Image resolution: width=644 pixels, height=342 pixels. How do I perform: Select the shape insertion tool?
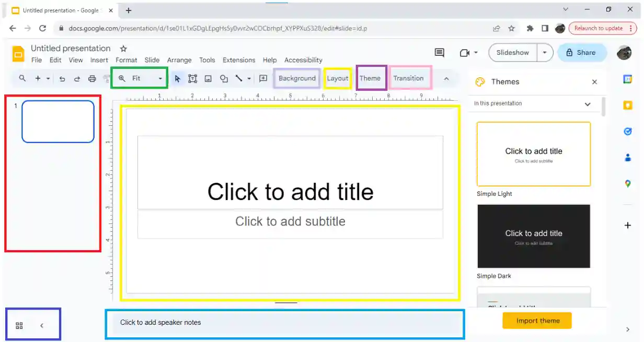pyautogui.click(x=224, y=78)
